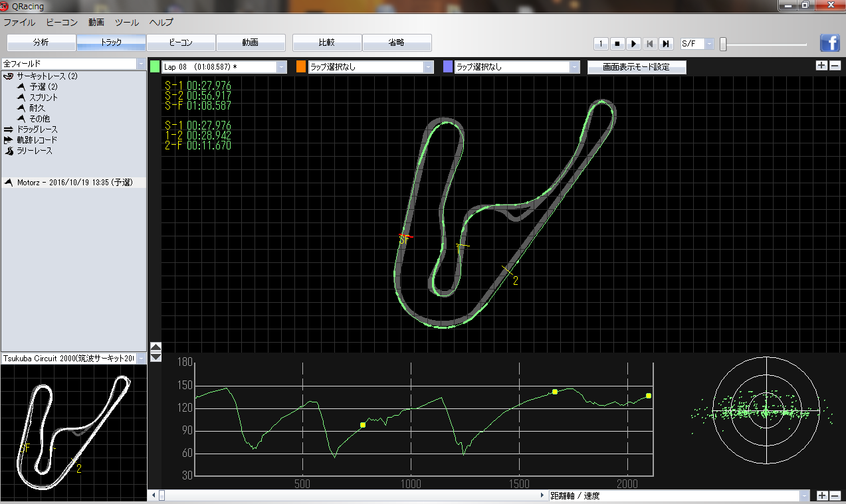Click the playback speed '1' button
This screenshot has width=846, height=504.
tap(601, 44)
